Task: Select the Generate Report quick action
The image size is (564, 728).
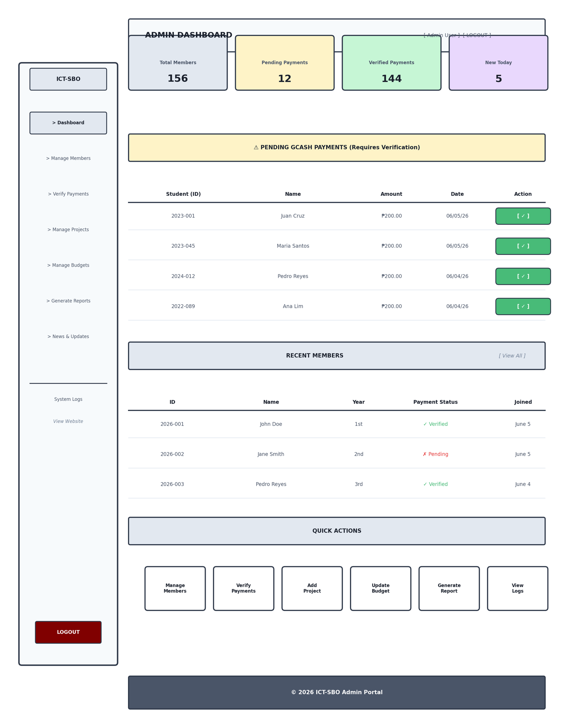Action: click(449, 588)
